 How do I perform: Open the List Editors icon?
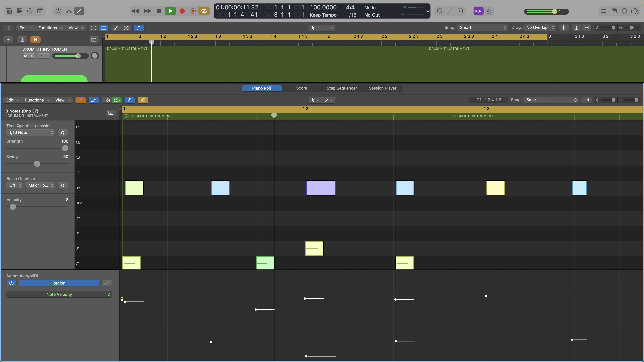(603, 11)
